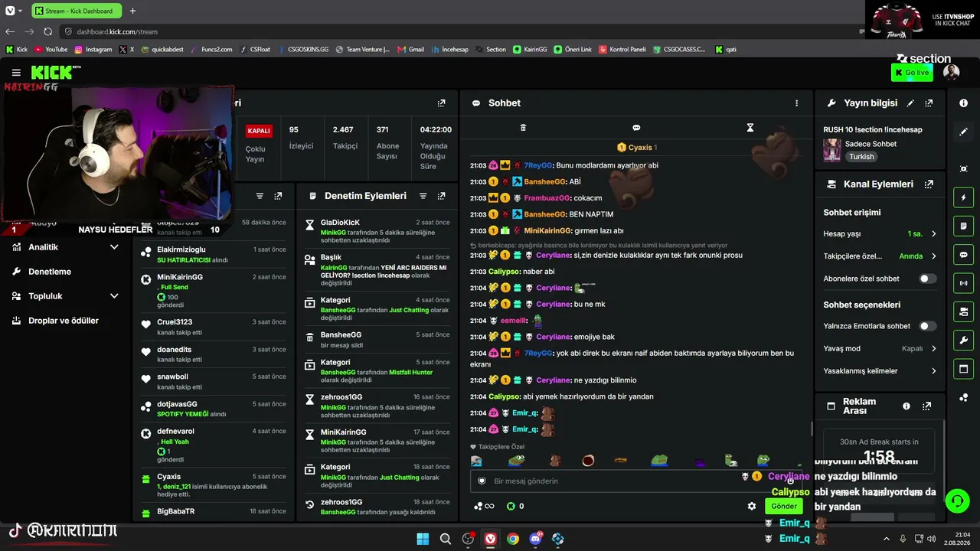Open the user profile avatar
The image size is (980, 551).
coord(951,73)
